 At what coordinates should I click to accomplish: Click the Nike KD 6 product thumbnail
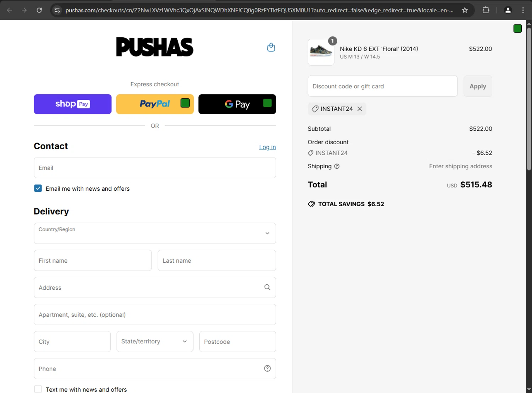coord(321,52)
